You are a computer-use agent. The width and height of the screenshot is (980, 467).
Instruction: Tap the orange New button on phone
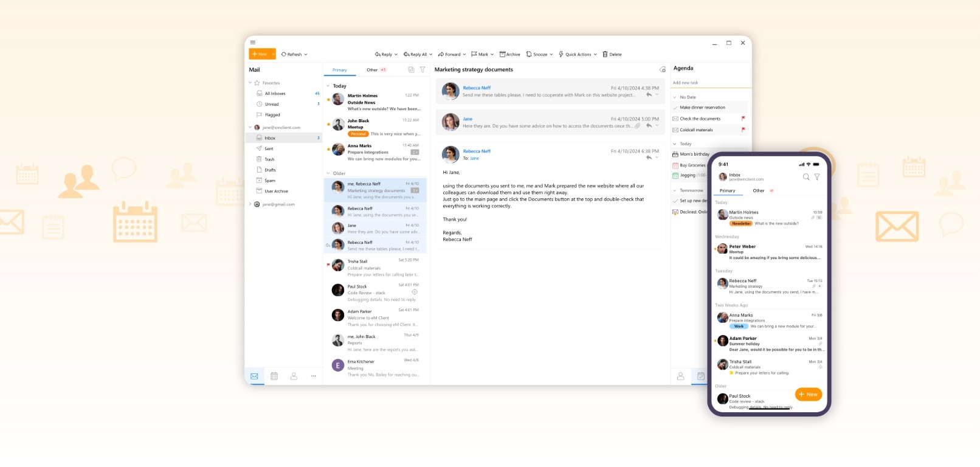coord(809,395)
